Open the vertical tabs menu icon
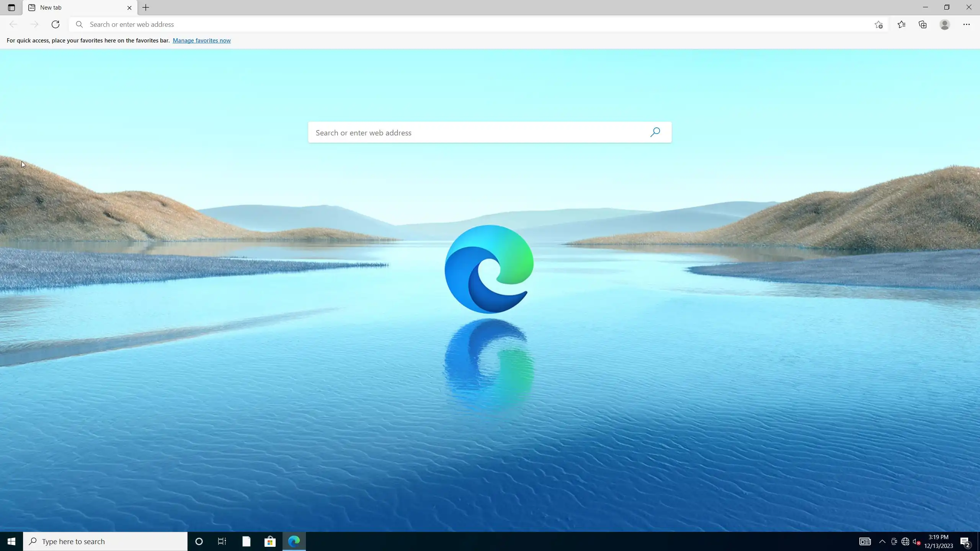The image size is (980, 551). [11, 8]
